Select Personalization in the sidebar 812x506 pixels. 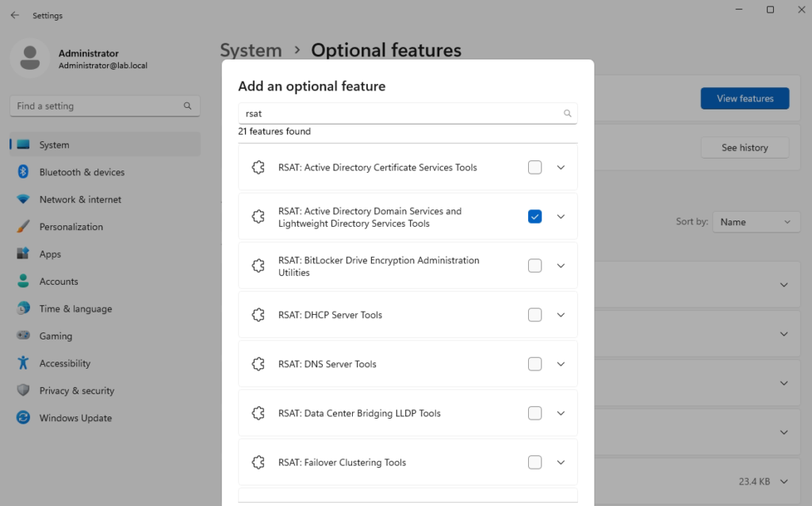click(x=105, y=226)
